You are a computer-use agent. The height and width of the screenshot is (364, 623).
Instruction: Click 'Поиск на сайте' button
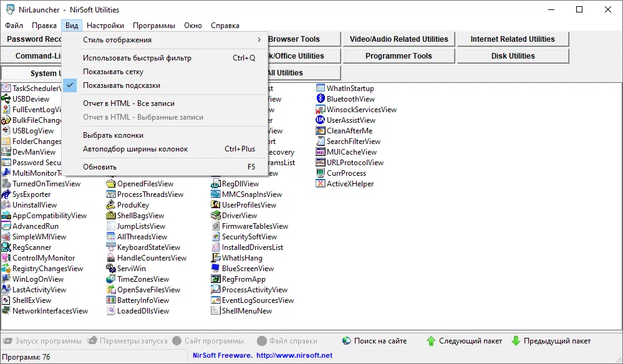click(374, 341)
